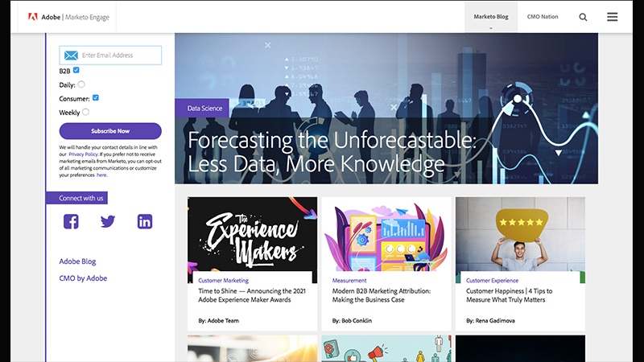Click the Adobe logo icon
644x362 pixels.
[x=33, y=17]
